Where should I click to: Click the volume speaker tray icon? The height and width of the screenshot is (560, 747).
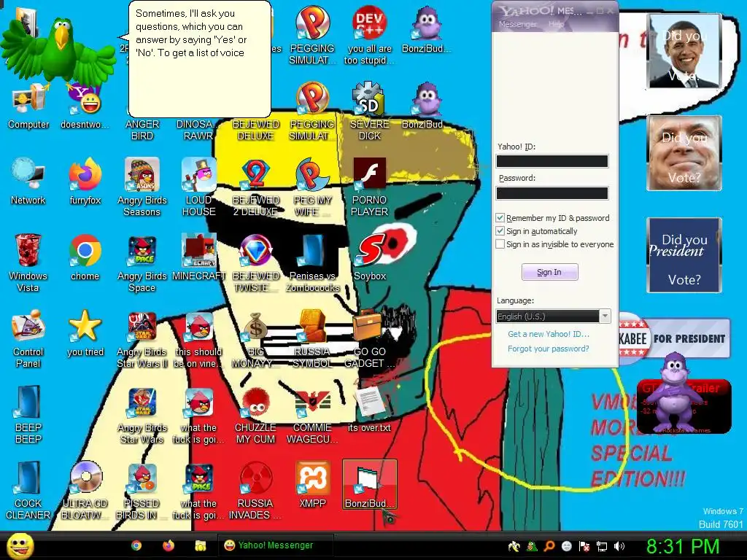tap(619, 546)
